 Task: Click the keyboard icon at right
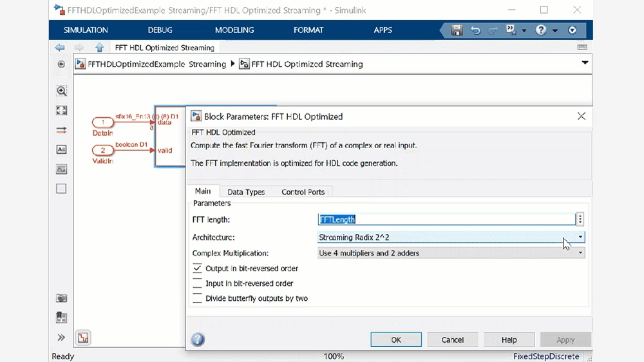[x=582, y=47]
